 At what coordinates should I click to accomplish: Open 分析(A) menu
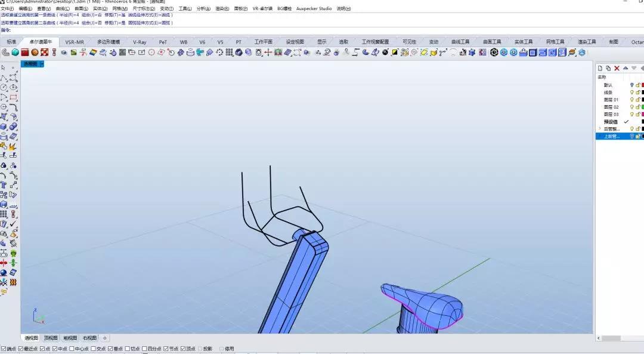[x=204, y=8]
